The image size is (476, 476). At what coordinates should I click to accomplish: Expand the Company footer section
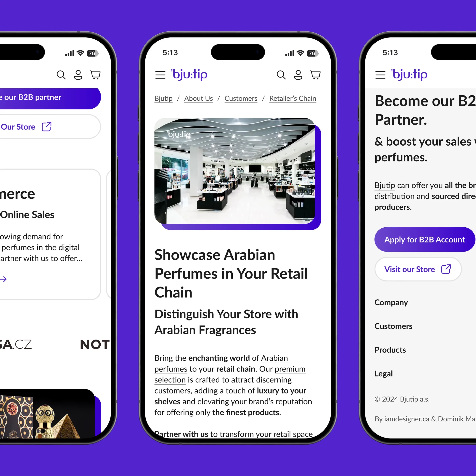391,303
